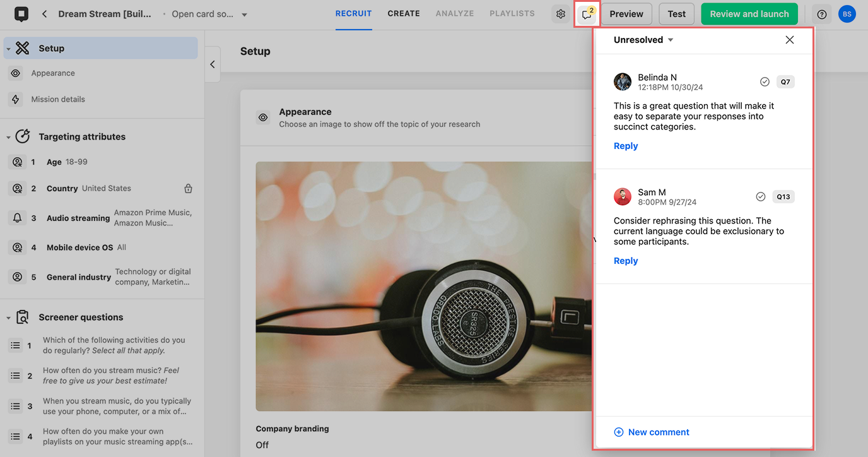Image resolution: width=868 pixels, height=457 pixels.
Task: Click the lock icon beside Country
Action: [x=188, y=189]
